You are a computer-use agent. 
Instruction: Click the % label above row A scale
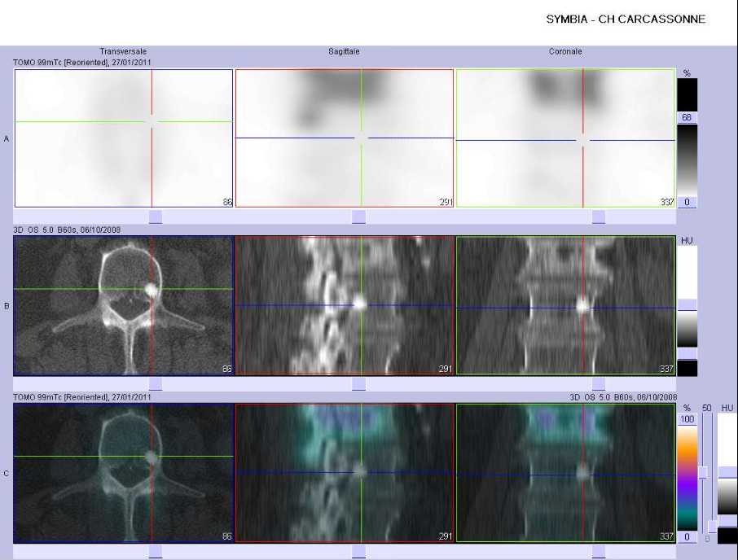[687, 73]
